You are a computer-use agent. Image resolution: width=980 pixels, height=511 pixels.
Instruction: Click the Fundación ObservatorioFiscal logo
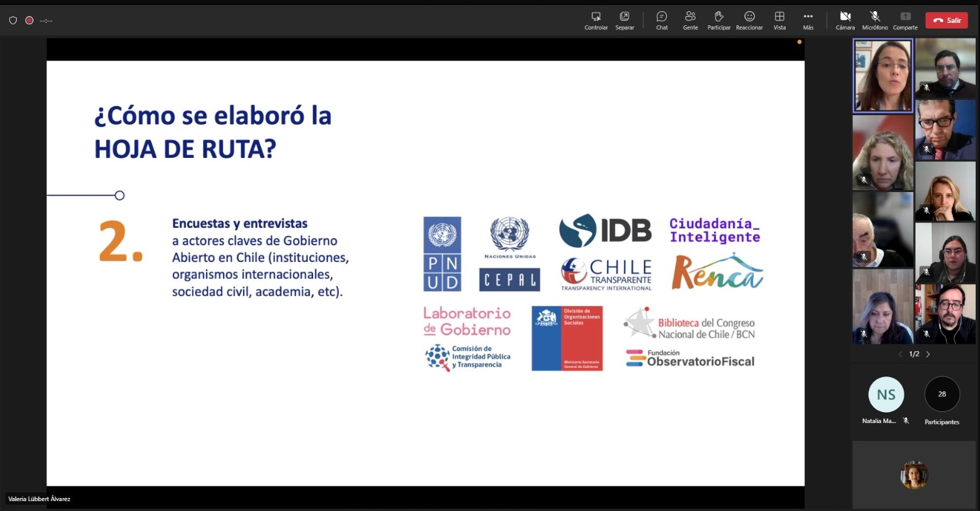[690, 358]
